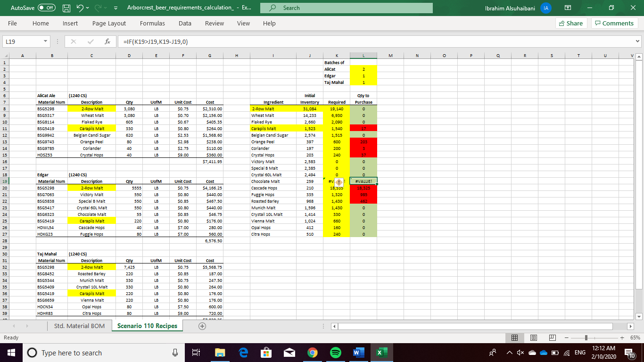Switch to Normal view in the status bar
The height and width of the screenshot is (362, 644).
pyautogui.click(x=515, y=337)
